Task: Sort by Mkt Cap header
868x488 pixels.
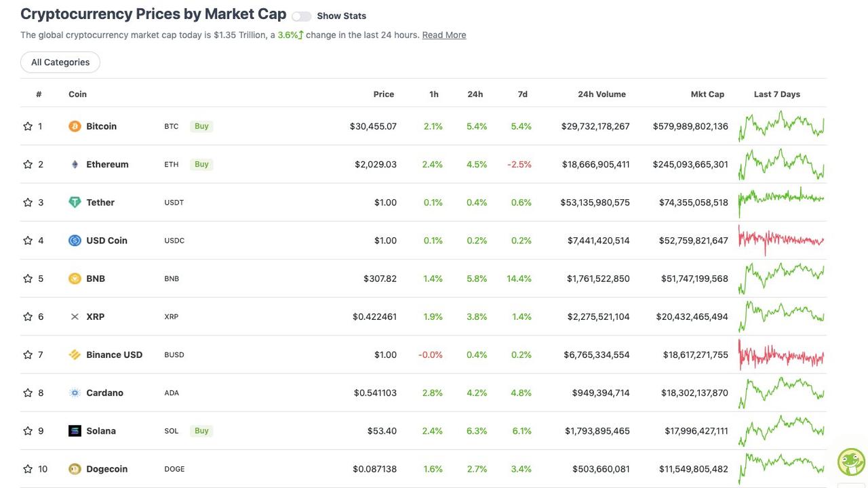Action: click(x=707, y=94)
